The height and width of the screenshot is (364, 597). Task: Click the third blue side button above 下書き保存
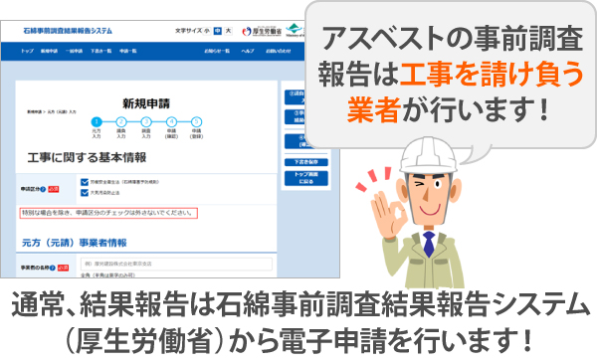coord(296,141)
